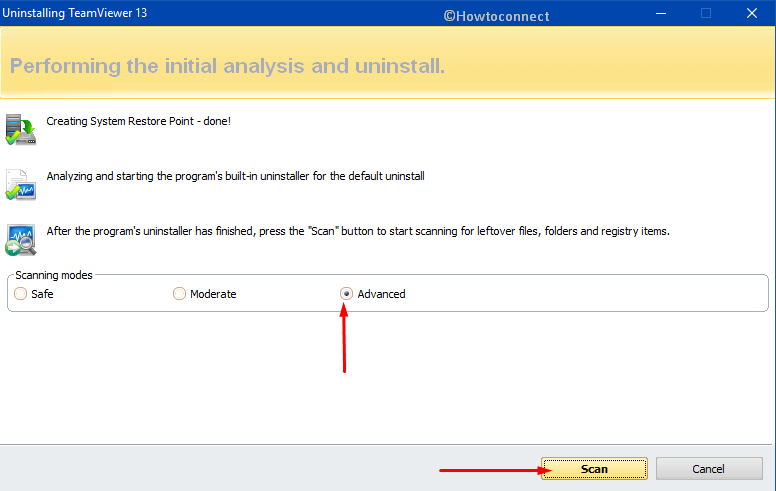Click the leftover scan magnifier icon
Image resolution: width=776 pixels, height=491 pixels.
(x=21, y=240)
